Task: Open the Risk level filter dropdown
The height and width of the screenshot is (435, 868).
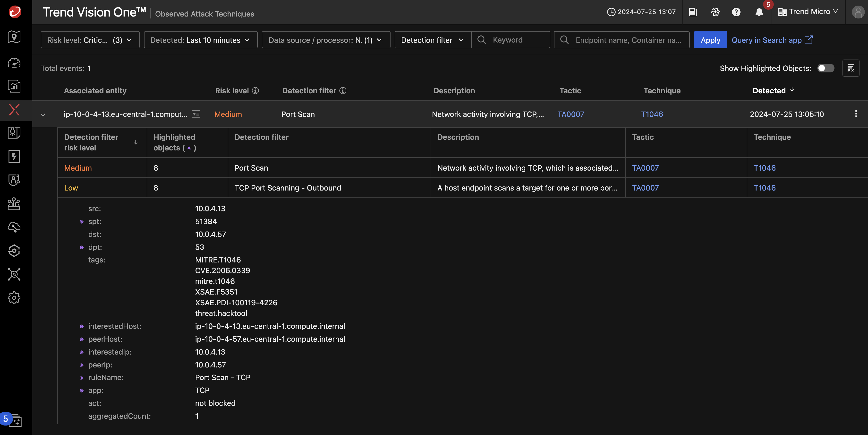Action: (x=90, y=40)
